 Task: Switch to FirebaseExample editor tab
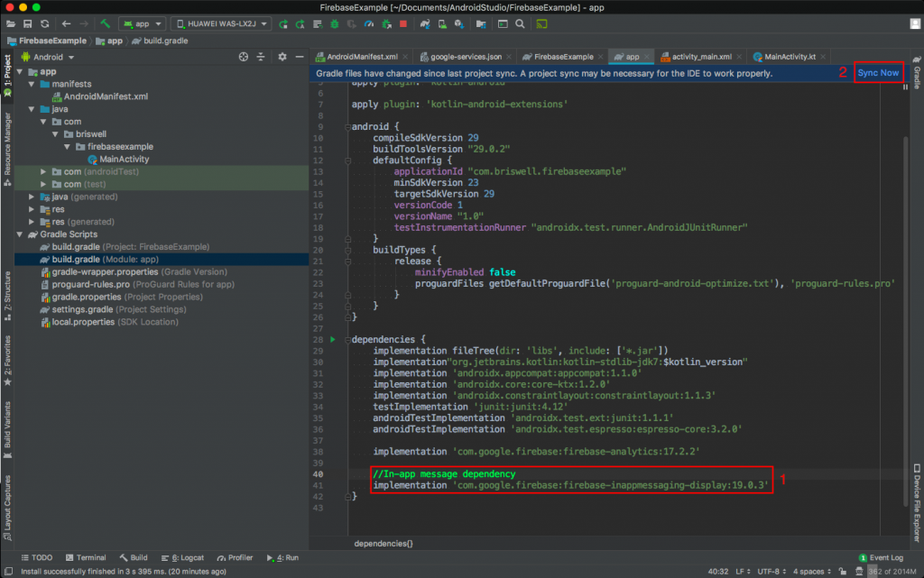point(563,57)
